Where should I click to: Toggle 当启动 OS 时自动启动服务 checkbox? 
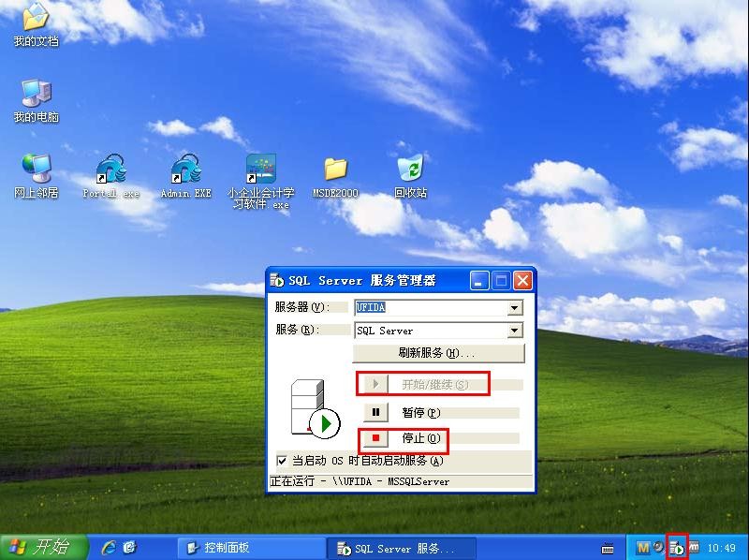coord(282,461)
